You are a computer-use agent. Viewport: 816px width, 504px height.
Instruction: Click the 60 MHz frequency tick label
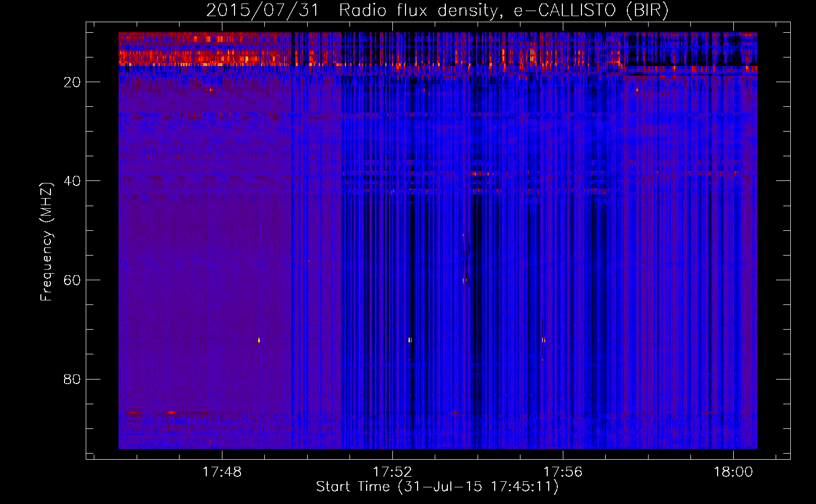[72, 280]
